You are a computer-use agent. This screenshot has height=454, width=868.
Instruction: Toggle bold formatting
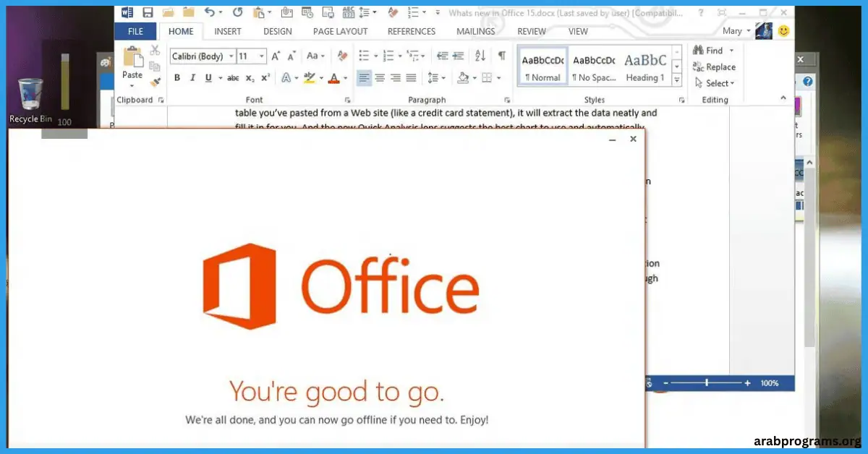(x=177, y=78)
